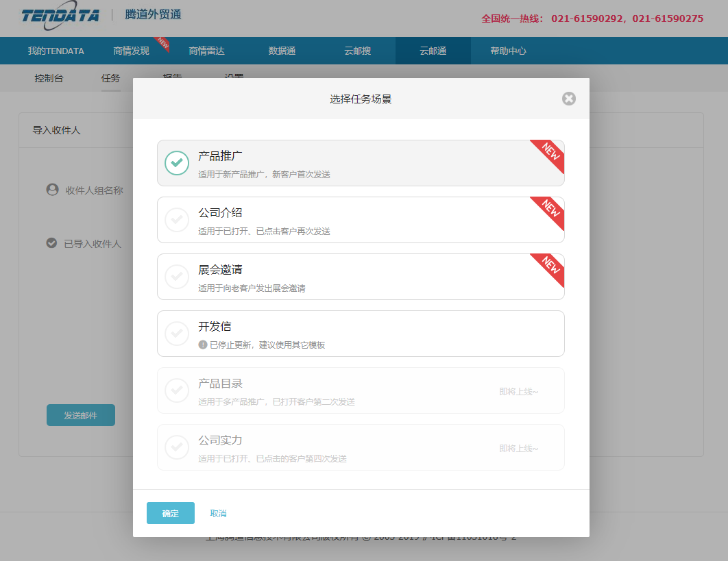This screenshot has height=561, width=728.
Task: Click the check icon beside 已导入收件人
Action: [52, 243]
